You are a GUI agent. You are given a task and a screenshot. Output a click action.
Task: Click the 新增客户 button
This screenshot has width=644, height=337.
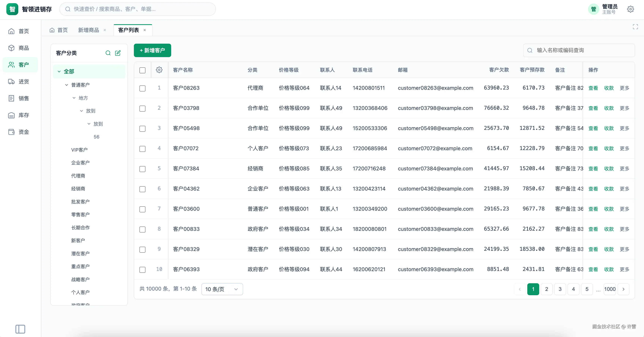click(x=153, y=50)
